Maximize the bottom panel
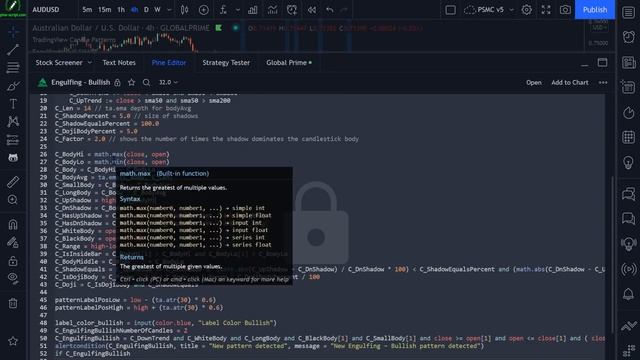 click(x=602, y=62)
